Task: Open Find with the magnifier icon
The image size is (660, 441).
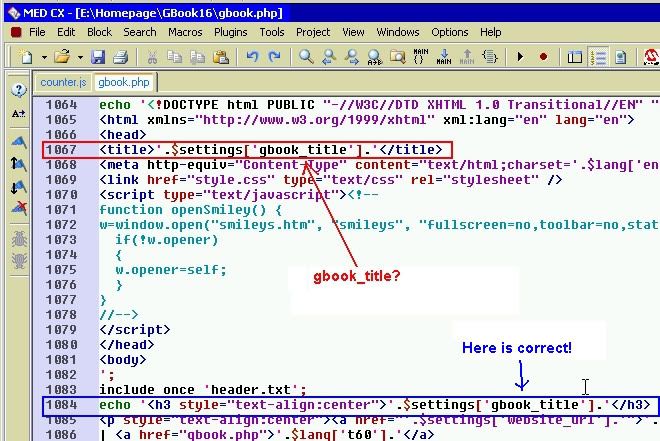Action: point(306,56)
